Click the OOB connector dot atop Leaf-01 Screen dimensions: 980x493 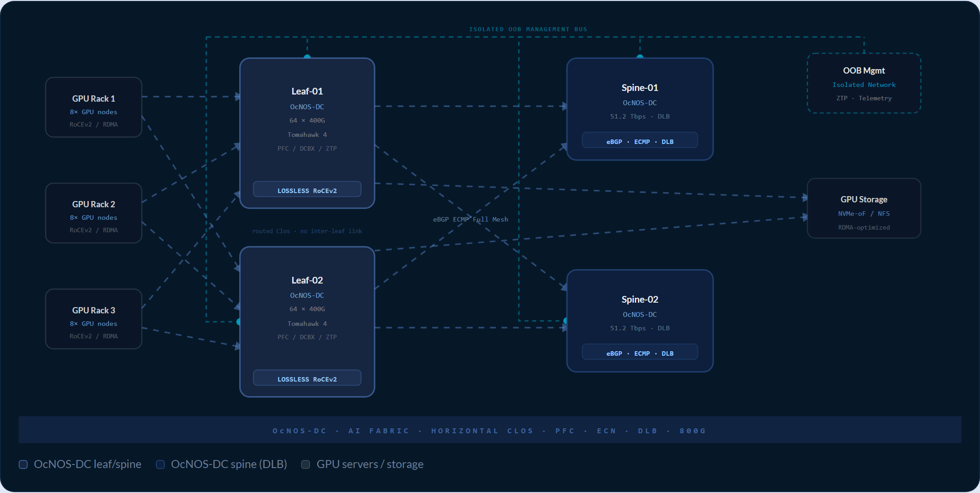coord(307,57)
